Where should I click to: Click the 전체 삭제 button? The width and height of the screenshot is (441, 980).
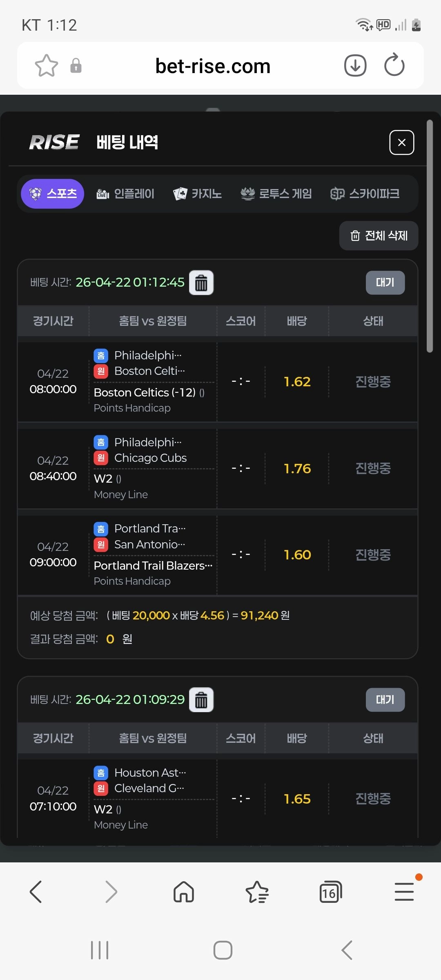pyautogui.click(x=379, y=236)
